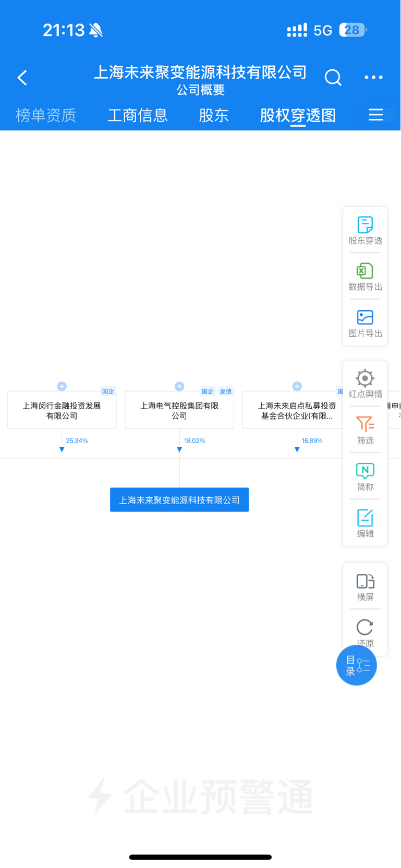The width and height of the screenshot is (401, 868).
Task: Tap the company title in the header
Action: click(x=200, y=72)
